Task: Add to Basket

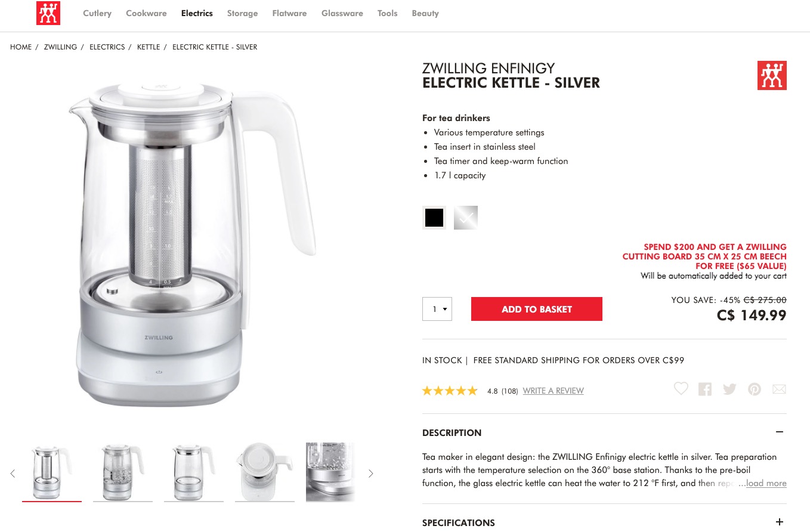Action: pyautogui.click(x=537, y=309)
